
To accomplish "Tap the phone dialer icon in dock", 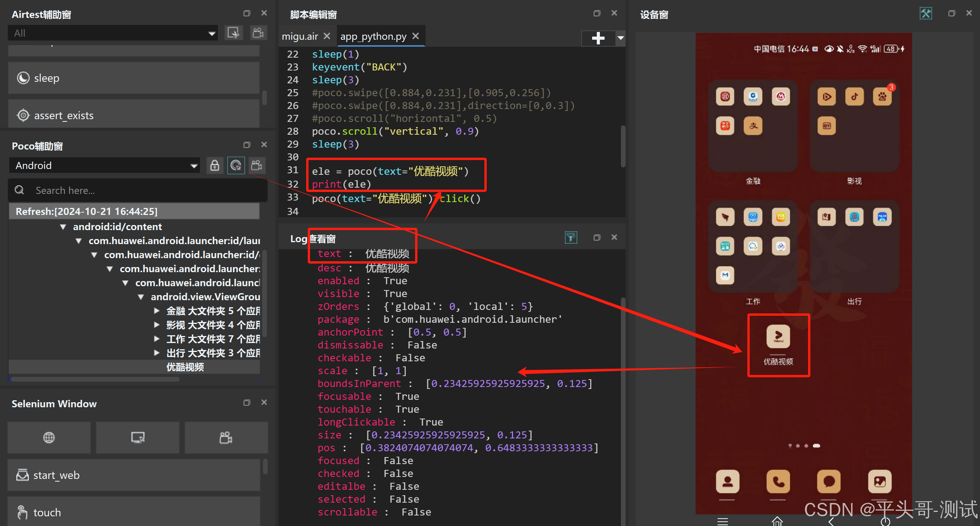I will pyautogui.click(x=778, y=482).
